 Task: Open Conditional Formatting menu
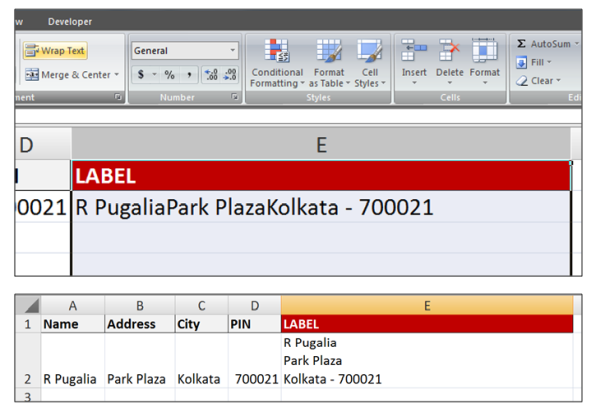[276, 64]
